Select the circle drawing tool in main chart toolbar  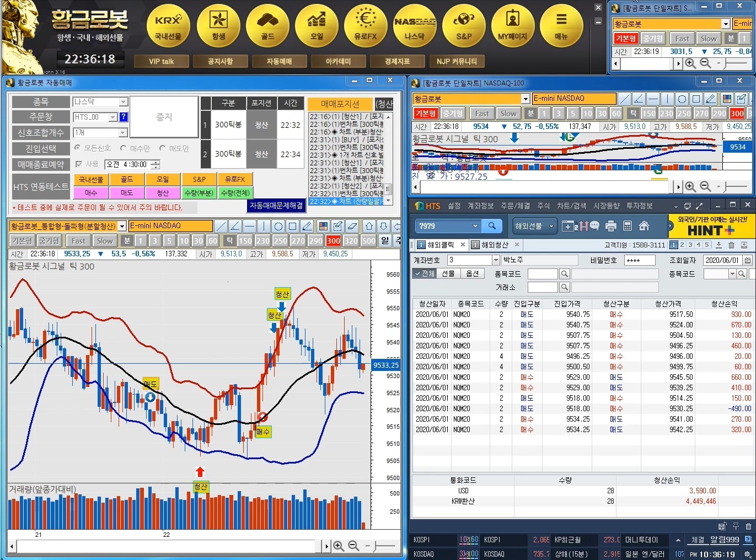coord(278,226)
